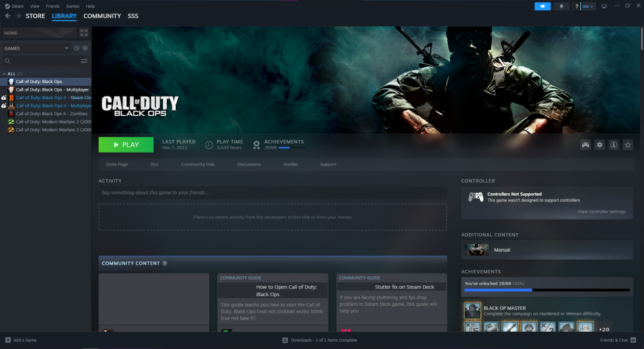The image size is (644, 349).
Task: Toggle the recent activity clock filter
Action: [x=76, y=48]
